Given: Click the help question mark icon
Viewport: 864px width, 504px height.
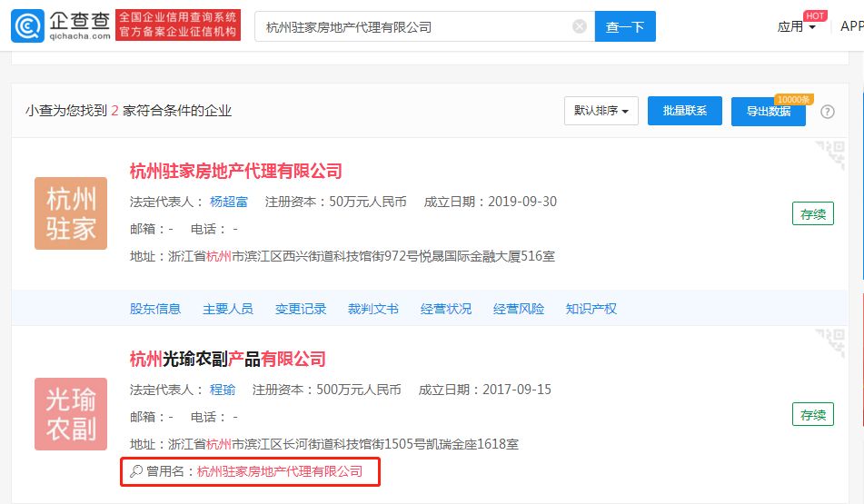Looking at the screenshot, I should (827, 112).
